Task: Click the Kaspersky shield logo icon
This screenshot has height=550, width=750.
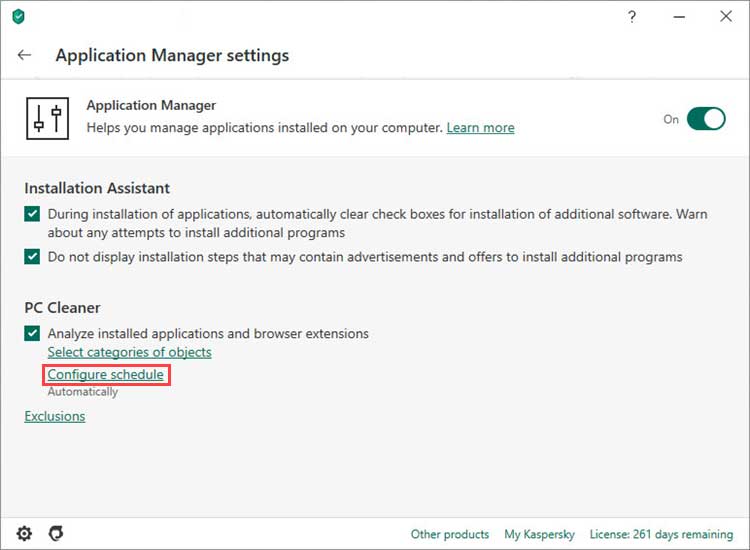Action: [18, 17]
